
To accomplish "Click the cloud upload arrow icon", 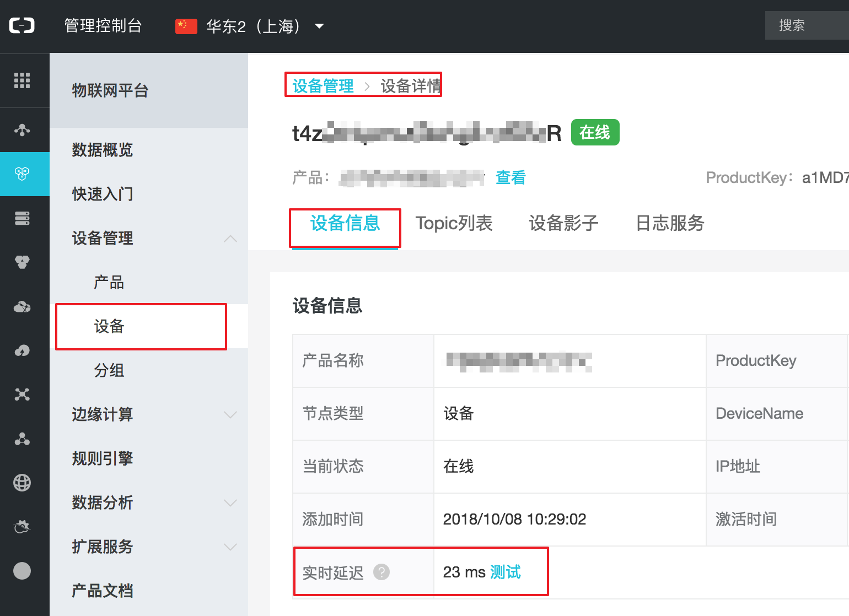I will click(x=22, y=350).
